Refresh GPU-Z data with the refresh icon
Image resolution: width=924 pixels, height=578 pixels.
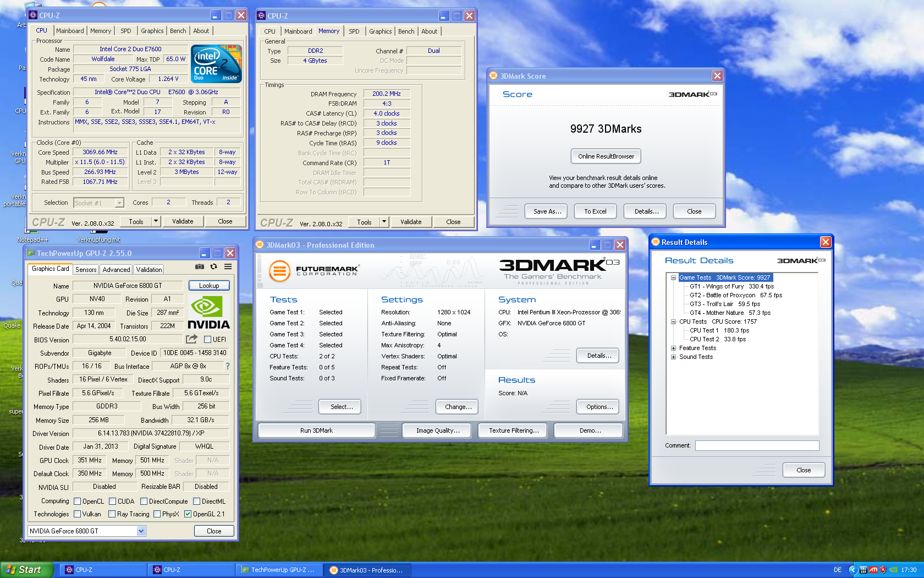pyautogui.click(x=213, y=266)
